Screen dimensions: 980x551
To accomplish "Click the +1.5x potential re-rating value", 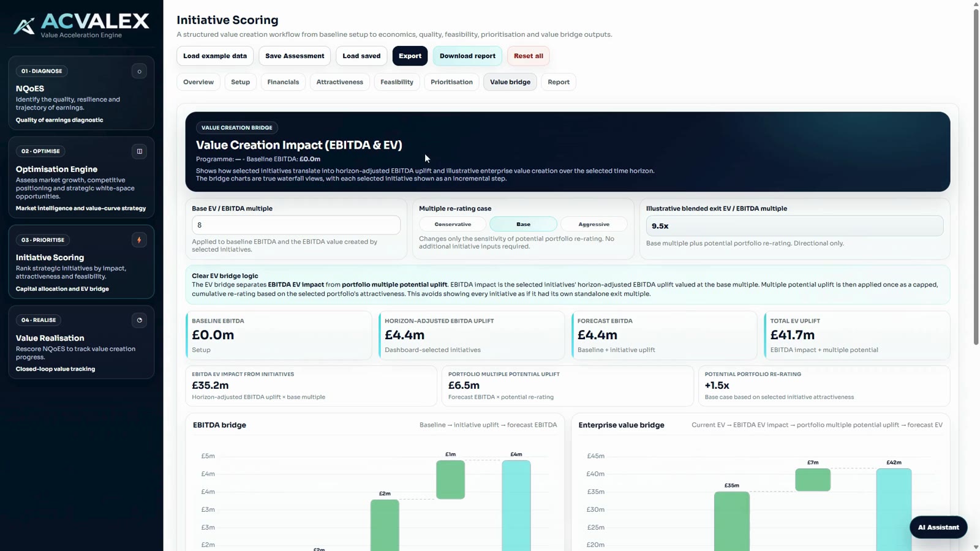I will click(x=717, y=385).
